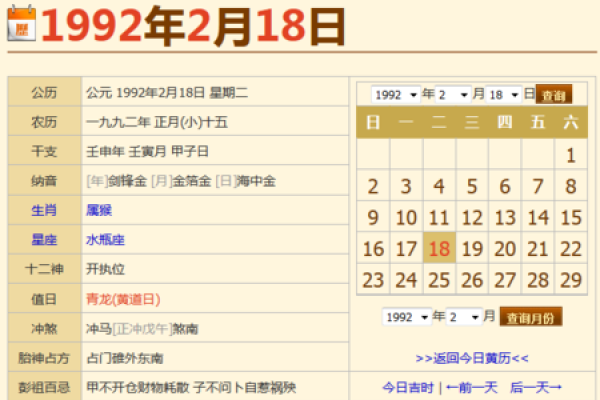Pick day 1 in the calendar

coord(570,155)
